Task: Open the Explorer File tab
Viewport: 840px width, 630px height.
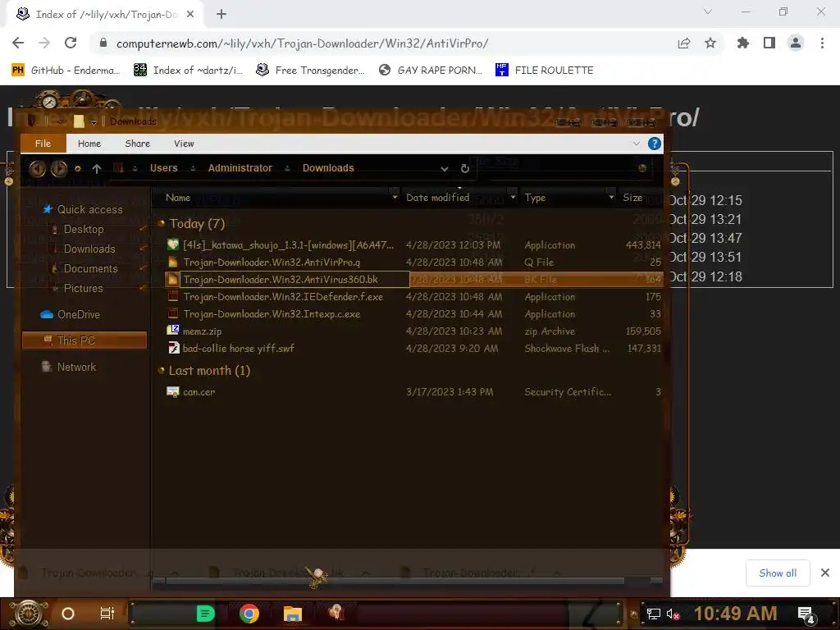Action: (x=43, y=144)
